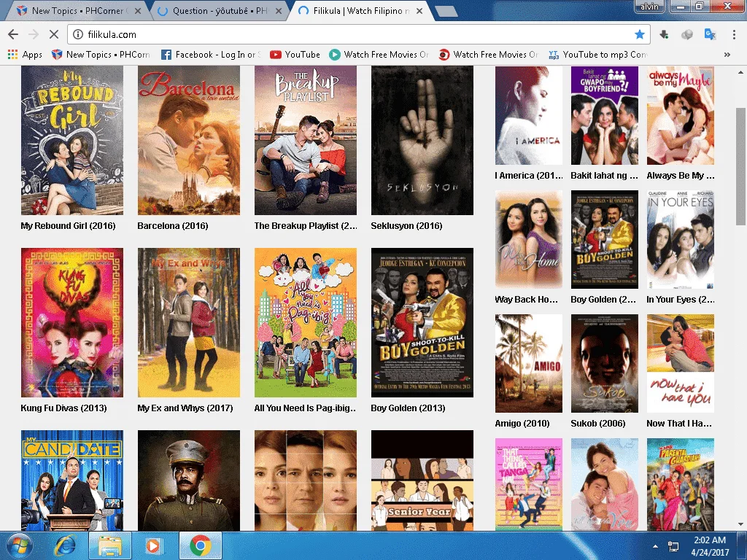Click My Ex and Whys (2017) title
This screenshot has width=747, height=560.
[185, 408]
